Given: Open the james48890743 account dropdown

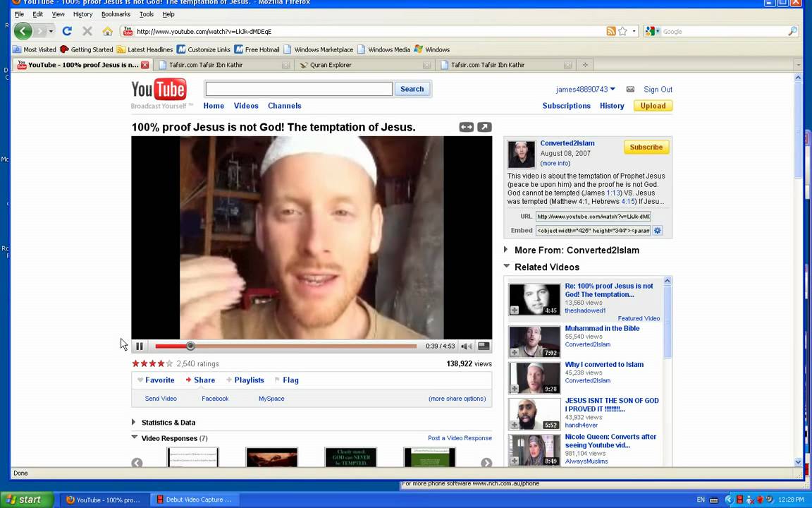Looking at the screenshot, I should [586, 89].
